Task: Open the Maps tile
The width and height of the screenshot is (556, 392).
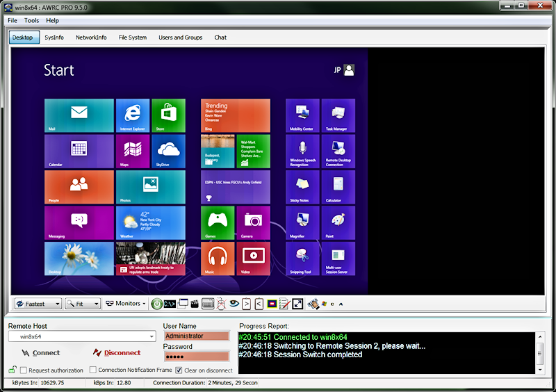Action: [x=133, y=151]
